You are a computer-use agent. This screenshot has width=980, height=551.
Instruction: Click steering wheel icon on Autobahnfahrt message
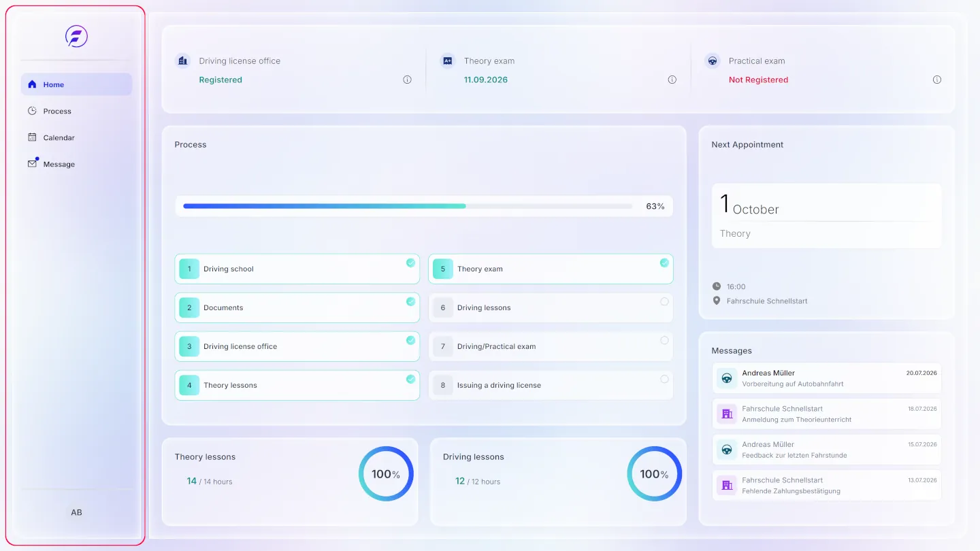727,378
